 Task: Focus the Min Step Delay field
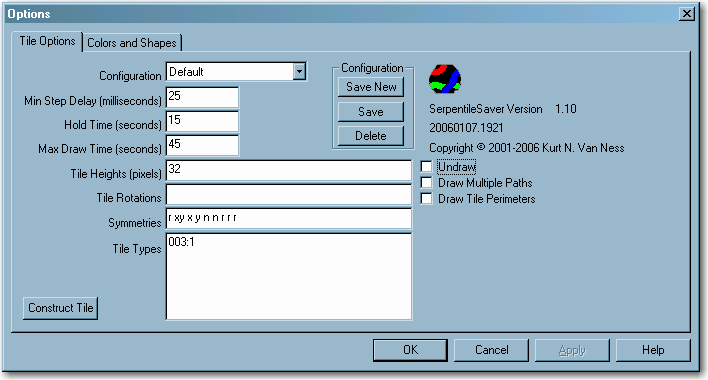click(202, 97)
